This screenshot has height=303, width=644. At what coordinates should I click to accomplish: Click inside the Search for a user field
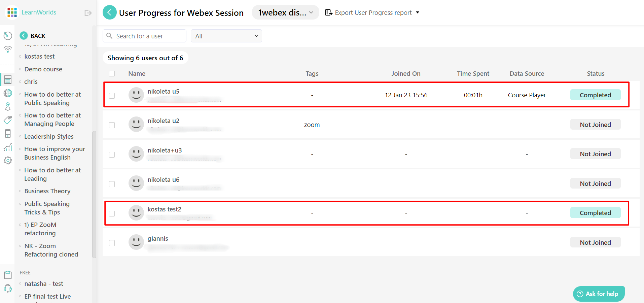point(144,36)
